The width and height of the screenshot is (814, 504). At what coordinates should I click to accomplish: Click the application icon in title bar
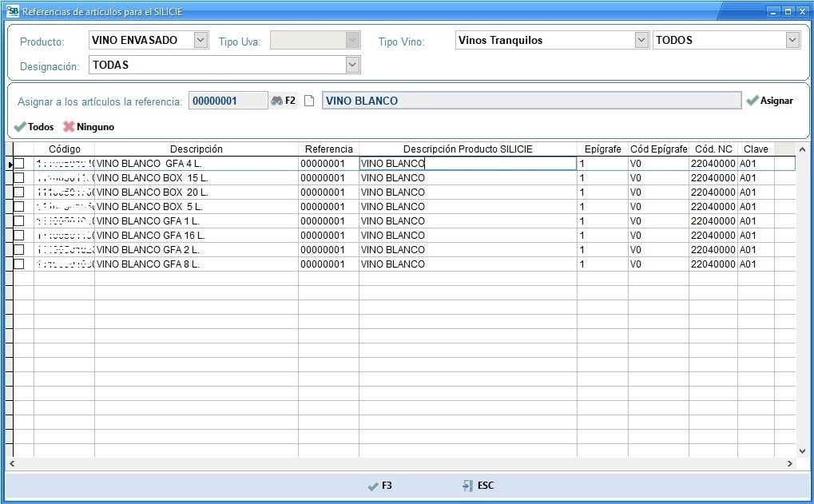pyautogui.click(x=12, y=11)
